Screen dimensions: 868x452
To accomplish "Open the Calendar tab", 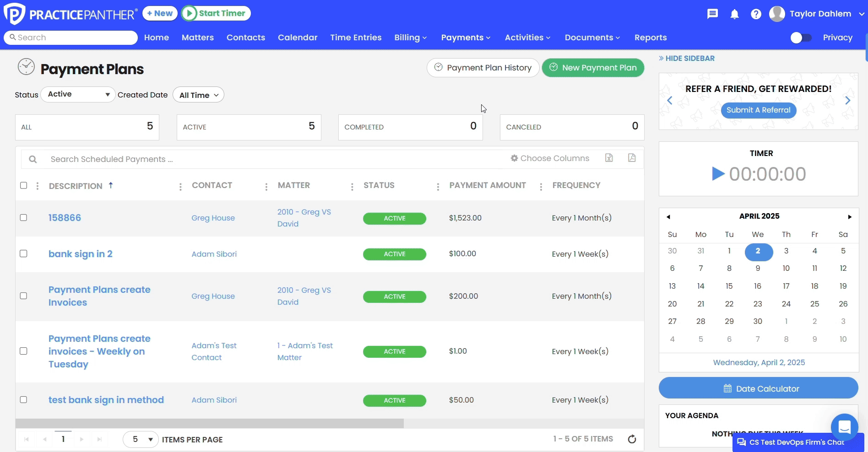I will point(298,38).
